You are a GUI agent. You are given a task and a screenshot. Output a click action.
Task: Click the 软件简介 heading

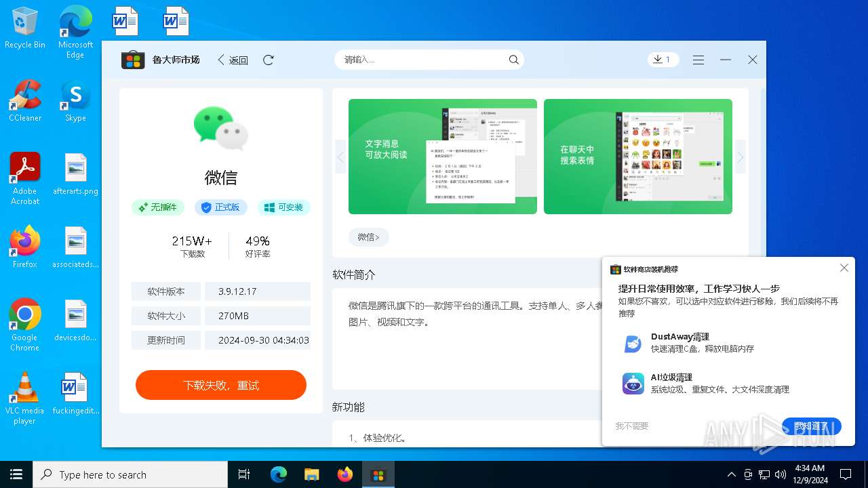coord(354,274)
